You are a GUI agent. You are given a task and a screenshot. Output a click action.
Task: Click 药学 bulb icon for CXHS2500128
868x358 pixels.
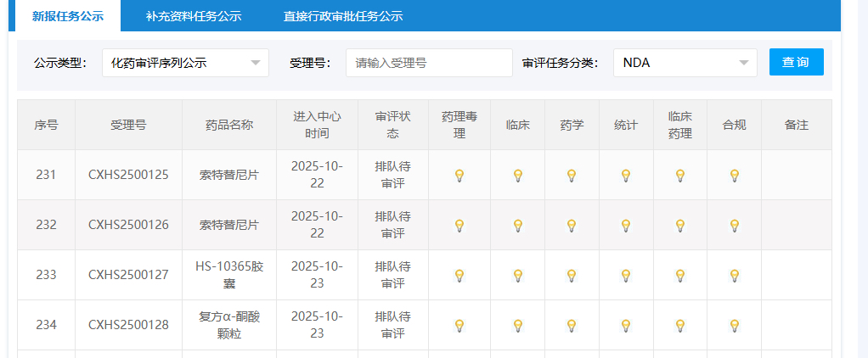click(x=572, y=326)
